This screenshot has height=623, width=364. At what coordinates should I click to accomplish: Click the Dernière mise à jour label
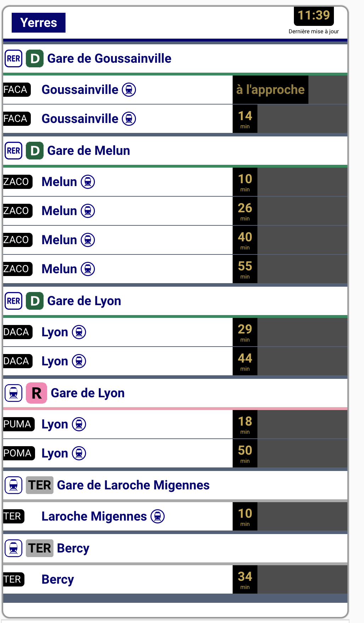pos(313,32)
